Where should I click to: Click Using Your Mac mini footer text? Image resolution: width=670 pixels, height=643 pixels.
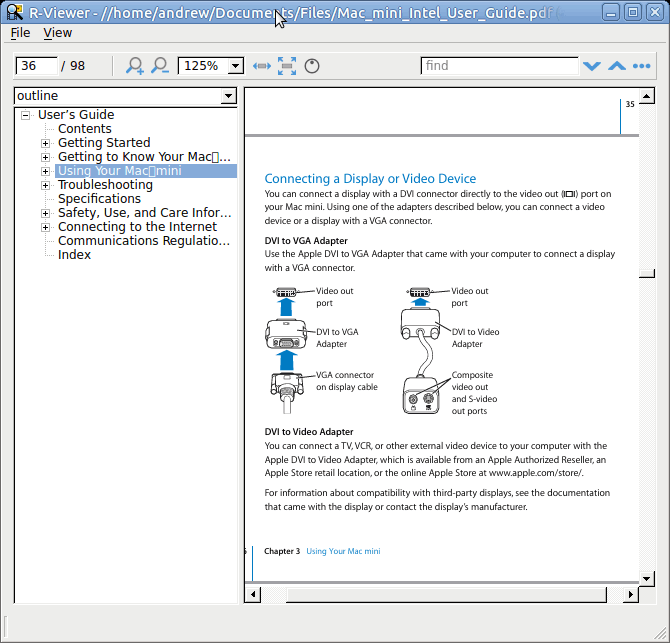(343, 551)
